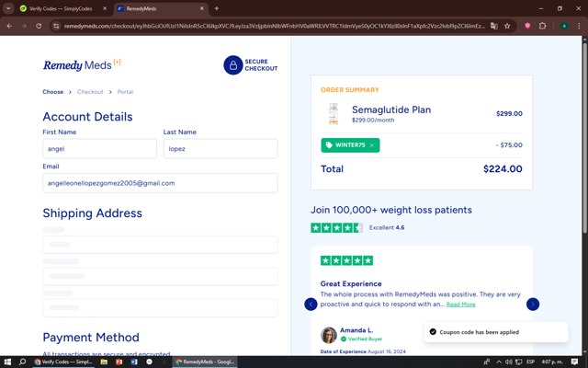Close the RemedyMeds browser tab
Viewport: 588px width, 368px height.
(202, 8)
